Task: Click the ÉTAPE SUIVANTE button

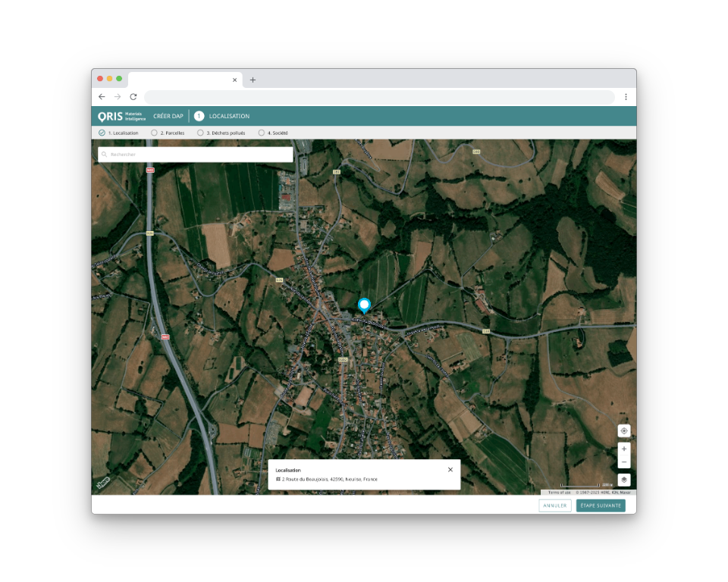Action: (x=601, y=505)
